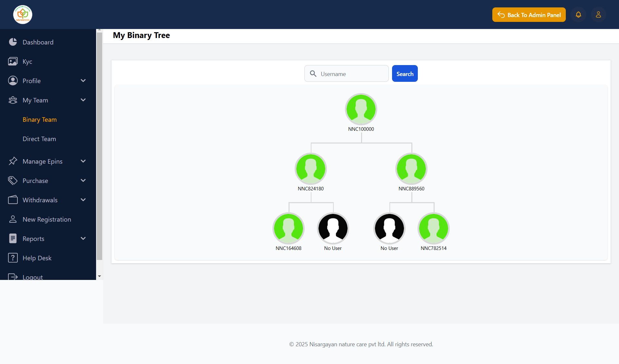Click the notification bell icon
619x364 pixels.
tap(578, 15)
